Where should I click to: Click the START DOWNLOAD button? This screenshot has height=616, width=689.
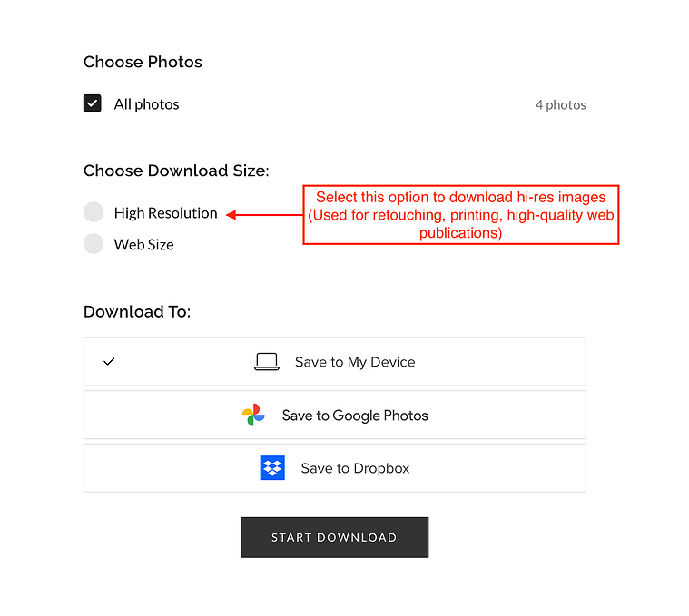point(334,537)
